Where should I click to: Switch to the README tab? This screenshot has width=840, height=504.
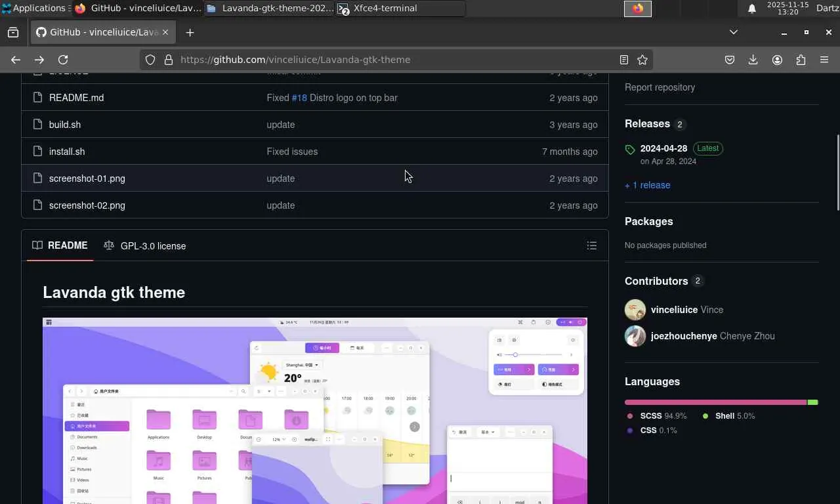60,245
